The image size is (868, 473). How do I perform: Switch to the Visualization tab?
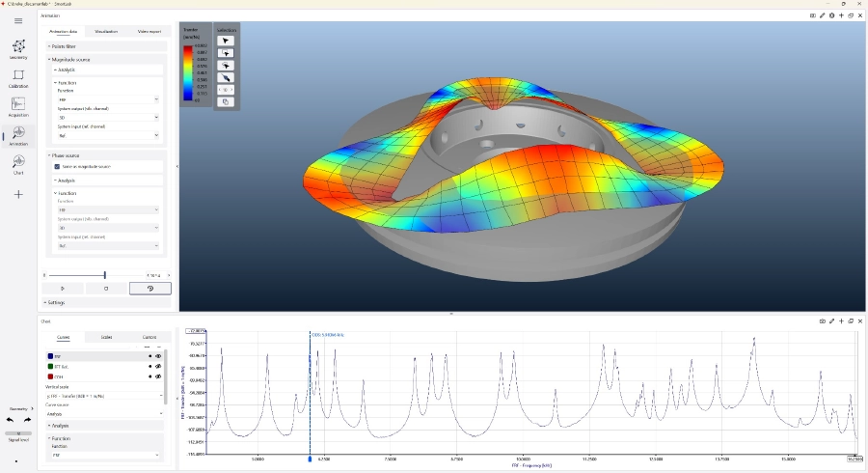[106, 32]
